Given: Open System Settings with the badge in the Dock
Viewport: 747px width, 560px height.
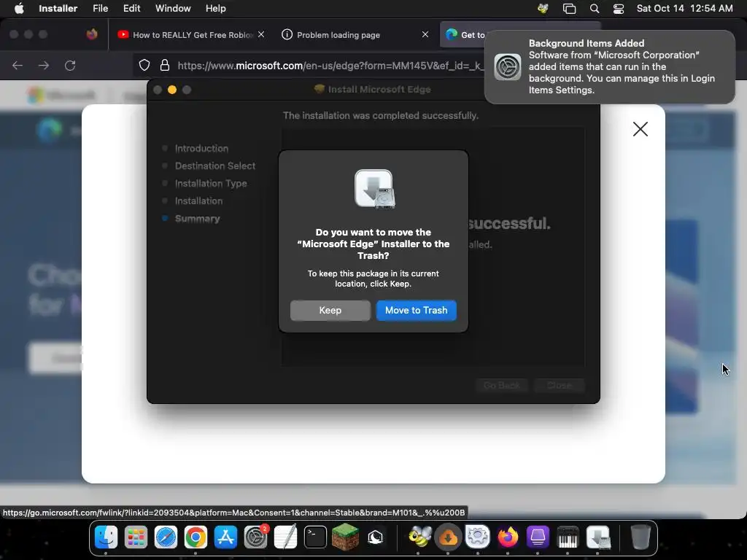Looking at the screenshot, I should pos(256,537).
